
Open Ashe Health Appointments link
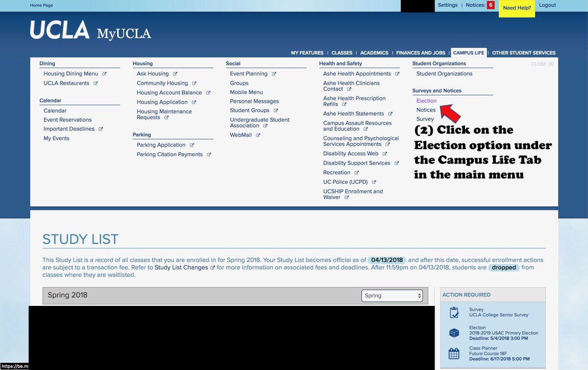[357, 74]
